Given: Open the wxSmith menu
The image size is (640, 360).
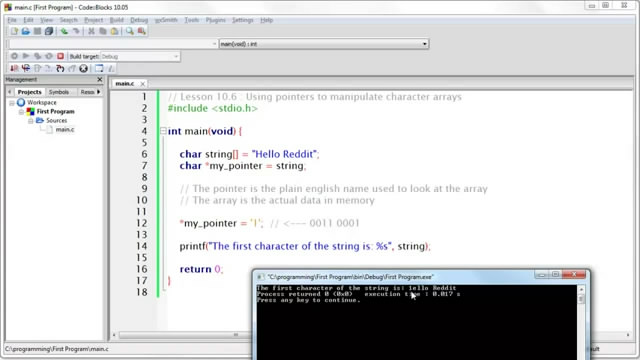Looking at the screenshot, I should pos(166,20).
